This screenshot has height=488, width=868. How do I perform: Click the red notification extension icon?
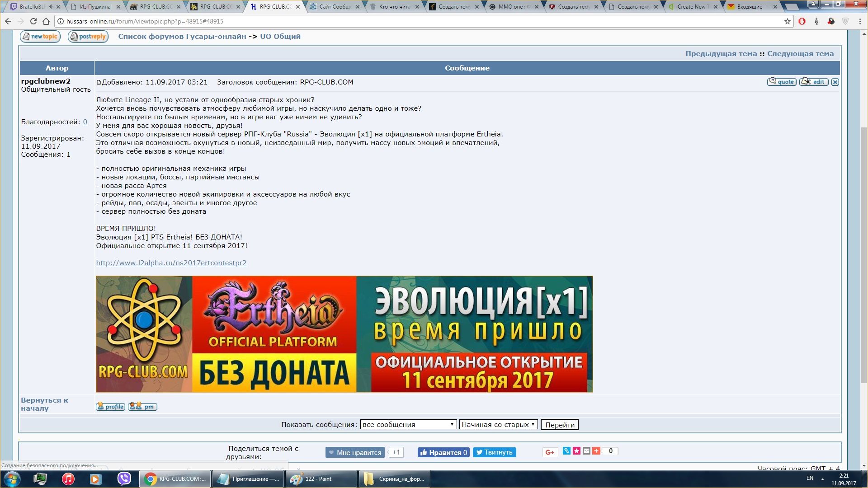pyautogui.click(x=831, y=21)
